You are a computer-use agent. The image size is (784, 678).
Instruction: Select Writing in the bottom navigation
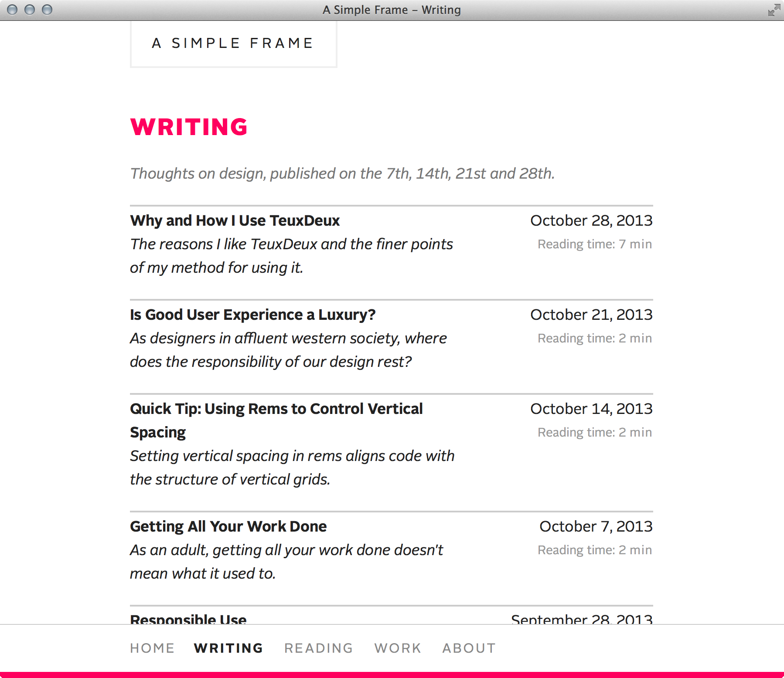coord(228,648)
